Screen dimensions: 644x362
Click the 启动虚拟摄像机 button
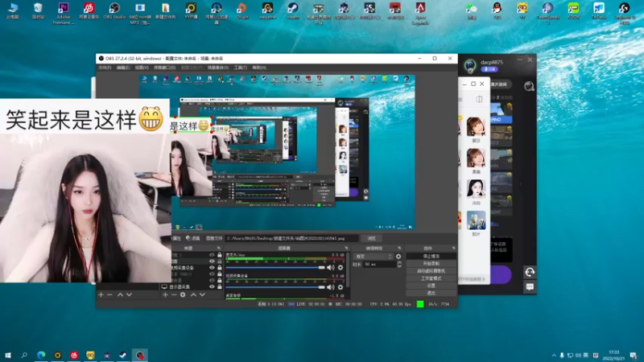431,271
